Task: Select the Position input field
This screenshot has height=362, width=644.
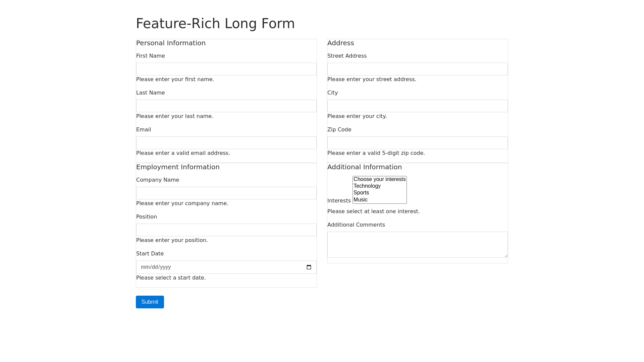Action: click(226, 230)
